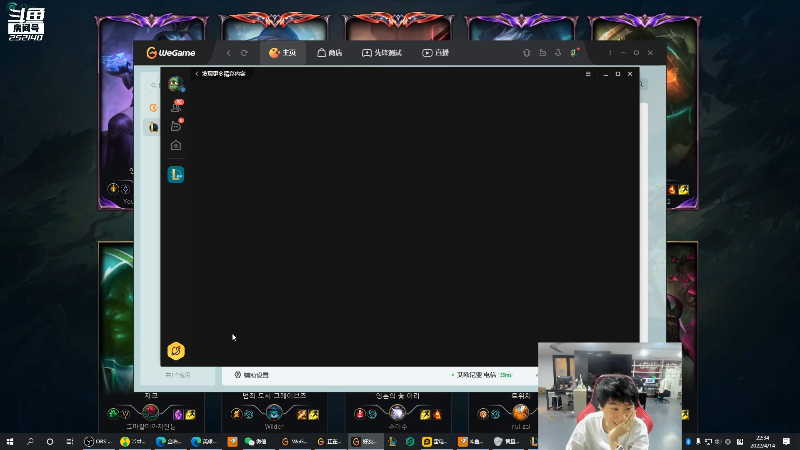Click third player's Ahri champion orb icon
Screen dimensions: 800x450
(x=397, y=412)
